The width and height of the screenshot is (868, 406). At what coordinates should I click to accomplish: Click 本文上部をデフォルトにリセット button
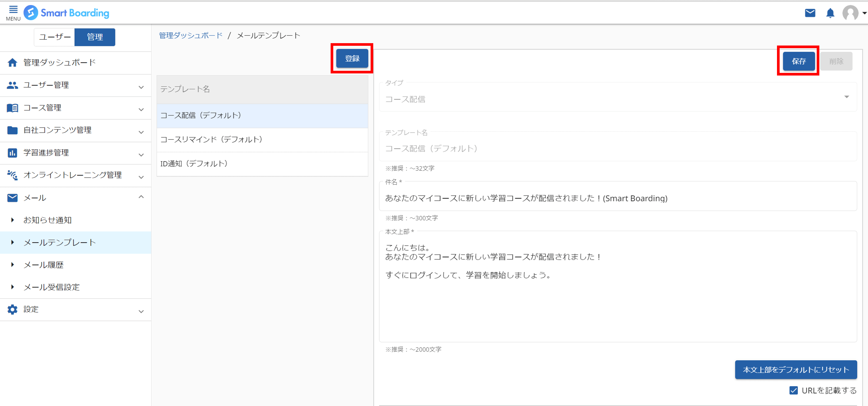(x=796, y=370)
